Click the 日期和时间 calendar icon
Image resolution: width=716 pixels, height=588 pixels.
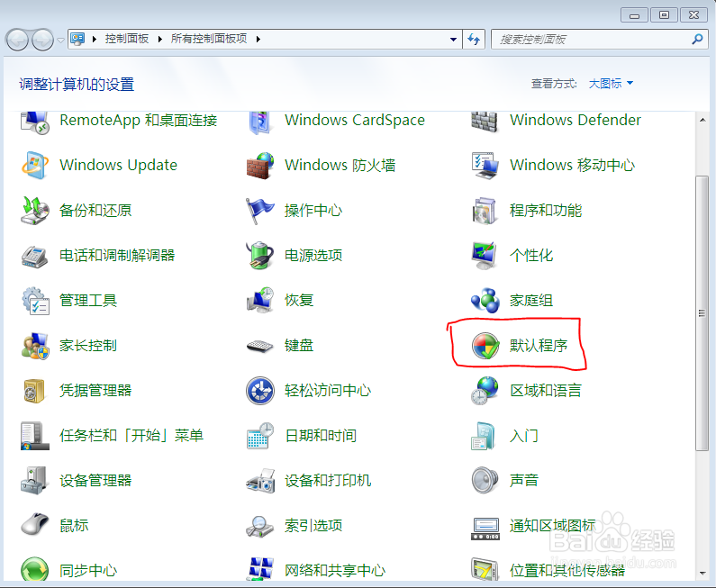point(260,436)
